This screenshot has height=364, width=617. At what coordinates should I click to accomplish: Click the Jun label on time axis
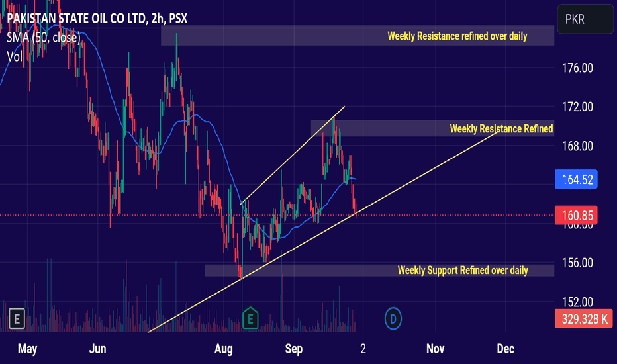97,349
